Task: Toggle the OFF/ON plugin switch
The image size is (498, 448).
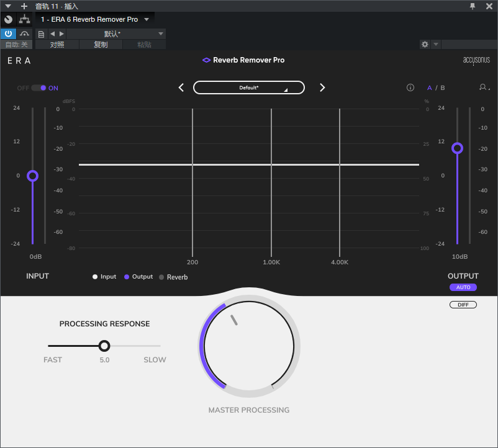Action: click(x=38, y=88)
